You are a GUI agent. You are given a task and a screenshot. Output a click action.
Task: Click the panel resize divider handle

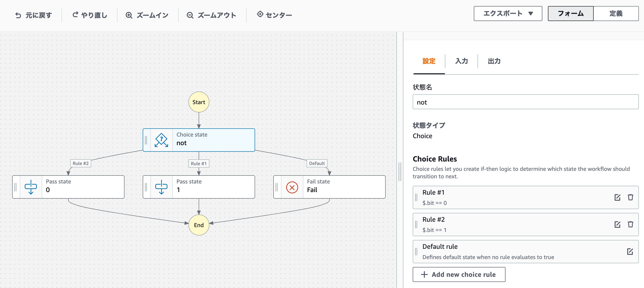(400, 172)
